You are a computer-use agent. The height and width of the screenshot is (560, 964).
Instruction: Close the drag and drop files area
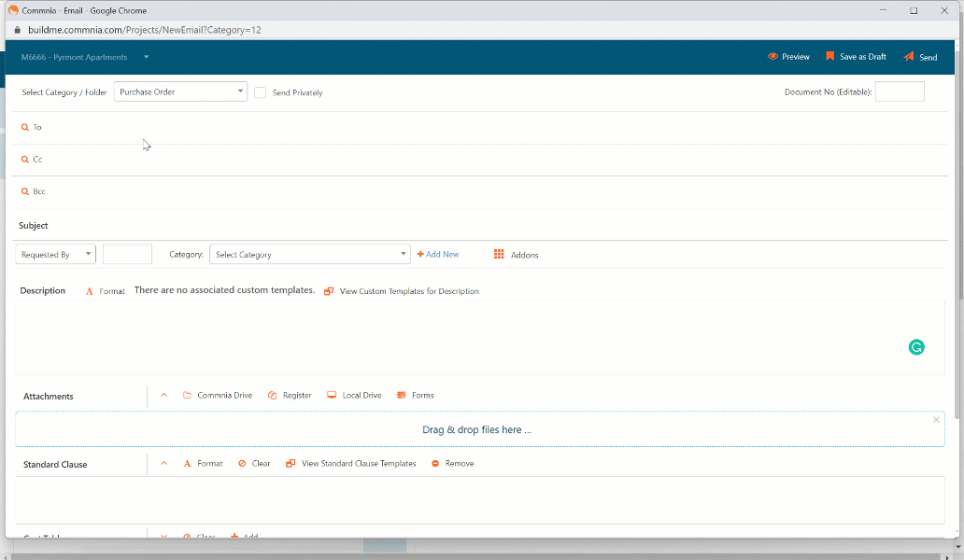coord(936,420)
